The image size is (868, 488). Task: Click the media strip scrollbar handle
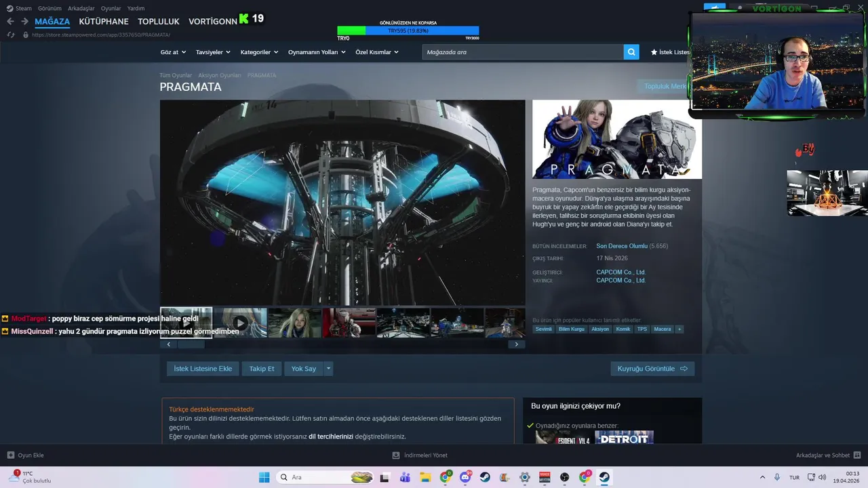click(x=191, y=344)
